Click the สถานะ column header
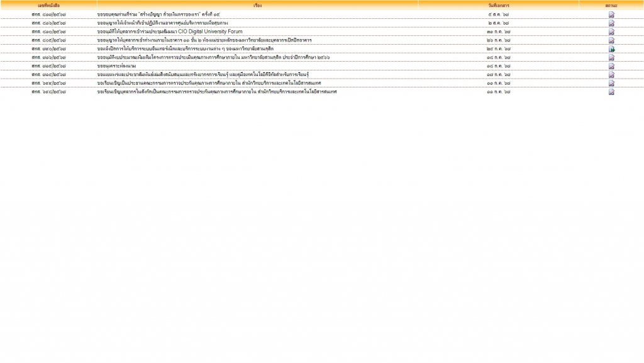The width and height of the screenshot is (644, 363). coord(611,5)
